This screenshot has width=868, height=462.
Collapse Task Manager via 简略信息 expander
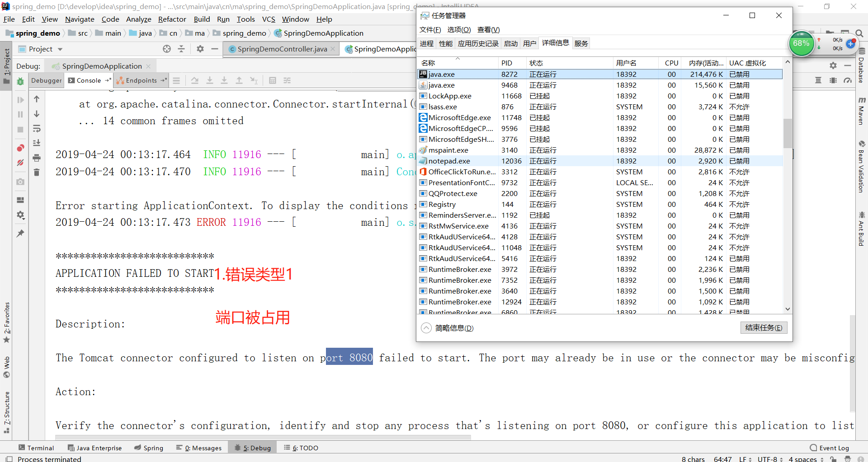point(447,328)
